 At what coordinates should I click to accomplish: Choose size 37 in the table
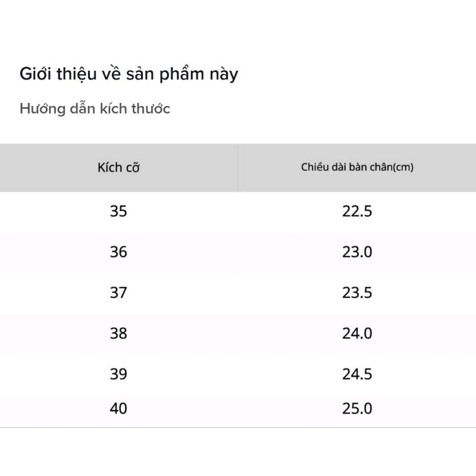coord(118,293)
